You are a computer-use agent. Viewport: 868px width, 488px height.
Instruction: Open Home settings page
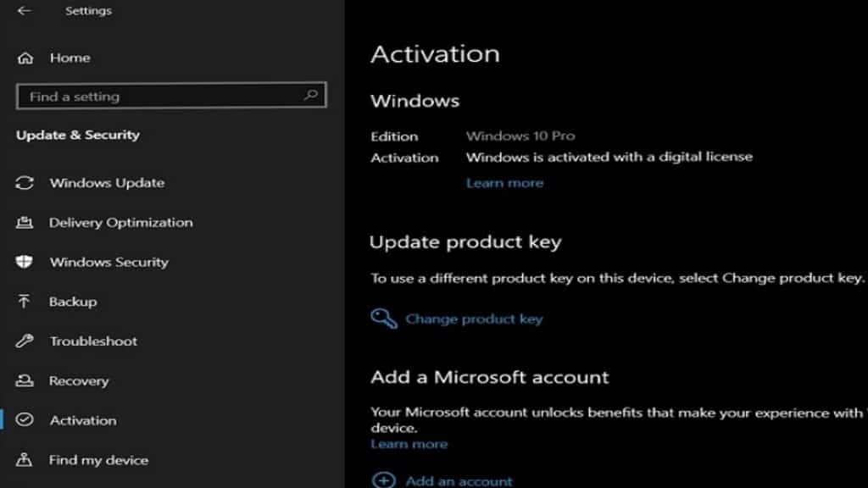pyautogui.click(x=70, y=58)
